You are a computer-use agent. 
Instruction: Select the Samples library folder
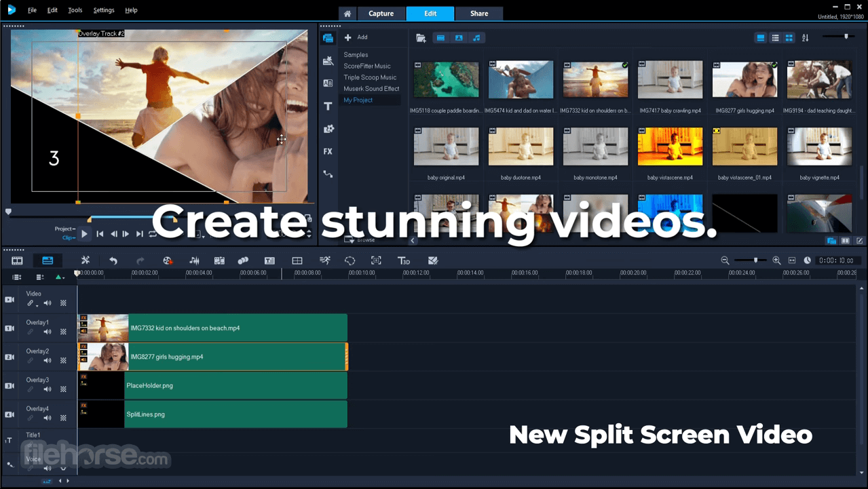(356, 55)
